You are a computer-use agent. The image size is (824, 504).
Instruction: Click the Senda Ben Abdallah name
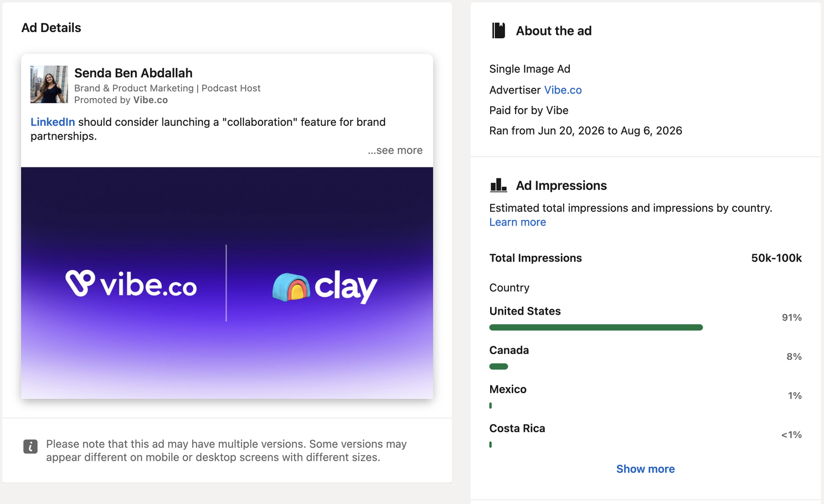[x=133, y=73]
